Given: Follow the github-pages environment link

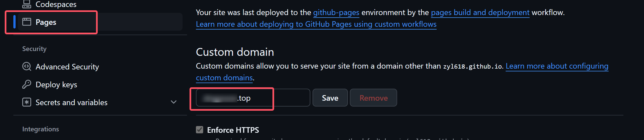Looking at the screenshot, I should coord(336,13).
